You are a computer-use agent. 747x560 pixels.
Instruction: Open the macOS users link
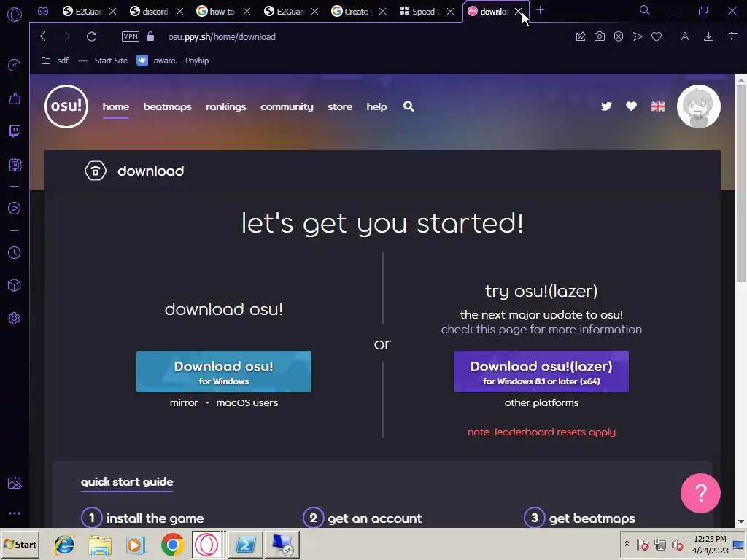pyautogui.click(x=247, y=402)
